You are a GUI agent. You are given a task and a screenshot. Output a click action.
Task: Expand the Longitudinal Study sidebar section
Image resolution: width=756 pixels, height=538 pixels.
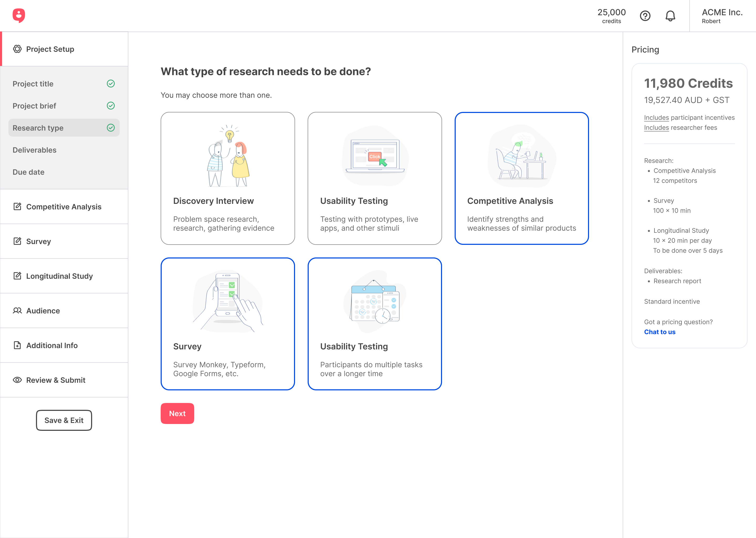(60, 276)
